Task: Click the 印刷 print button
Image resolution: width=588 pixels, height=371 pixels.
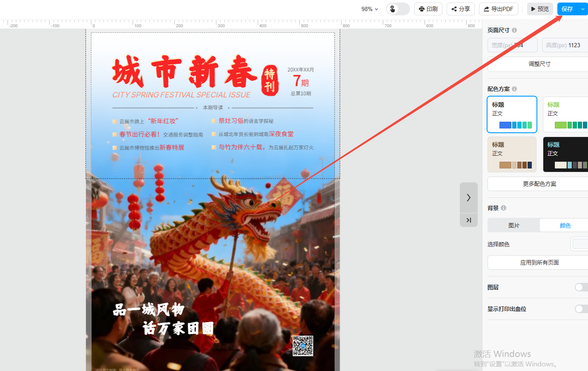Action: pyautogui.click(x=428, y=9)
